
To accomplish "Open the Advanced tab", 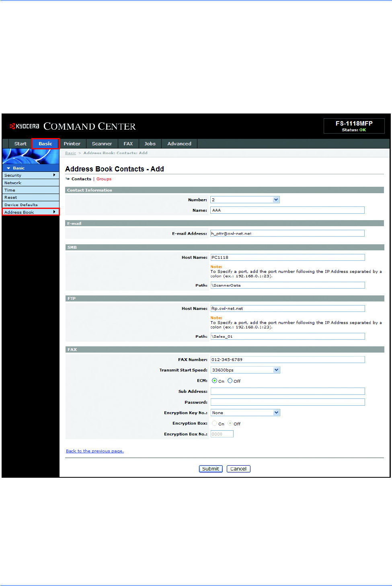I will pyautogui.click(x=179, y=144).
